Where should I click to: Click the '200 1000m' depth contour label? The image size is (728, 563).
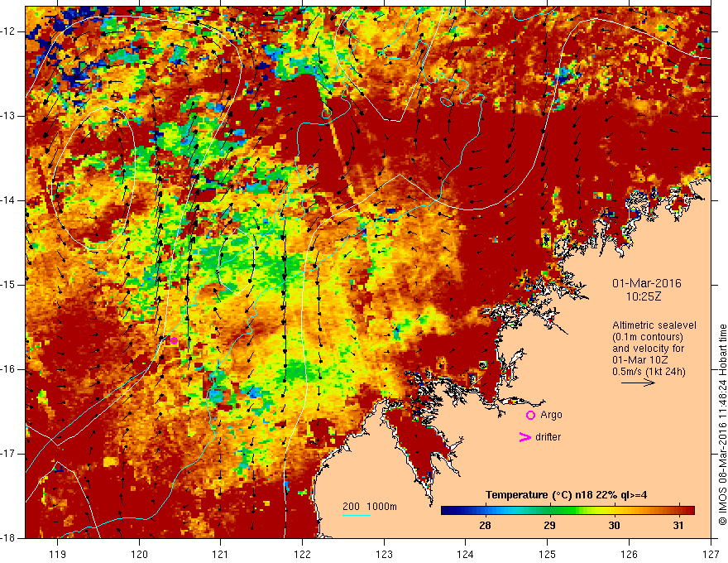(370, 507)
